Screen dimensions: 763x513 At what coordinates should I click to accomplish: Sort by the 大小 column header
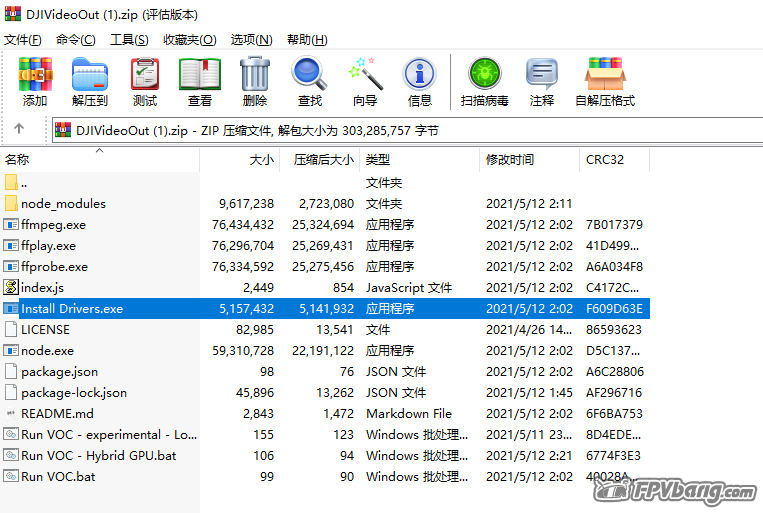(240, 160)
